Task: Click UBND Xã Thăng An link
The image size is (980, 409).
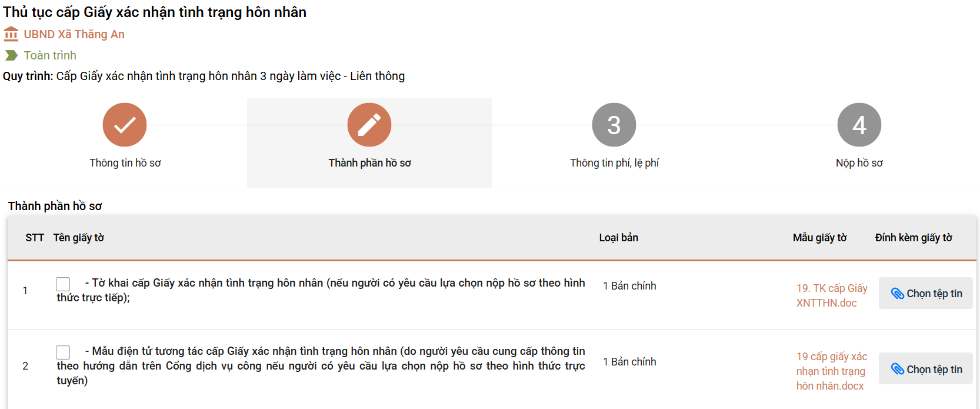Action: click(x=74, y=34)
